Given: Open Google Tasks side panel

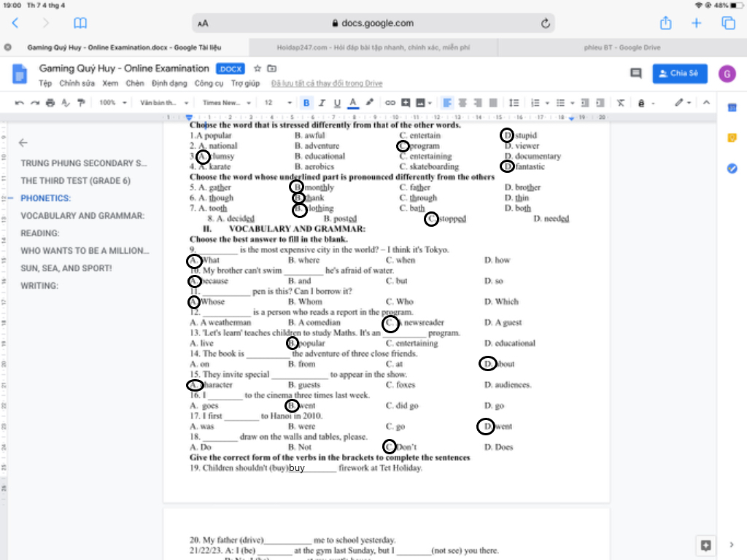Looking at the screenshot, I should click(x=732, y=168).
